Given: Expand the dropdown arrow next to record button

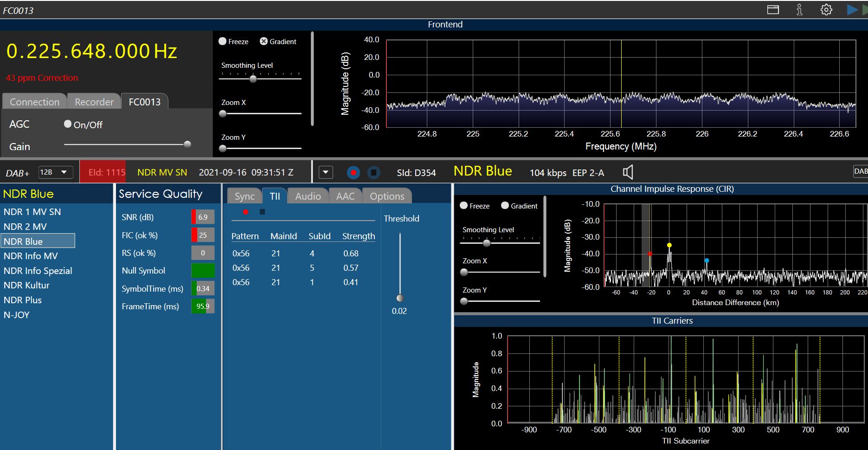Looking at the screenshot, I should click(x=326, y=173).
